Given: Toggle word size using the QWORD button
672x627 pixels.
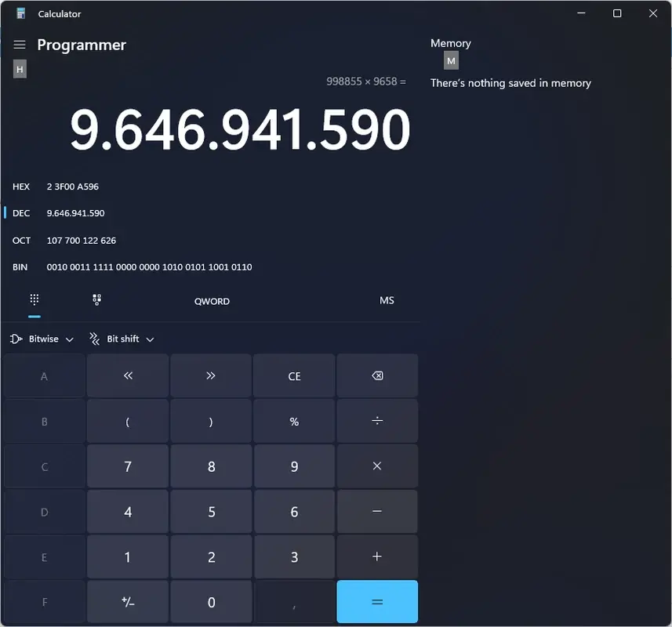Looking at the screenshot, I should pyautogui.click(x=212, y=301).
